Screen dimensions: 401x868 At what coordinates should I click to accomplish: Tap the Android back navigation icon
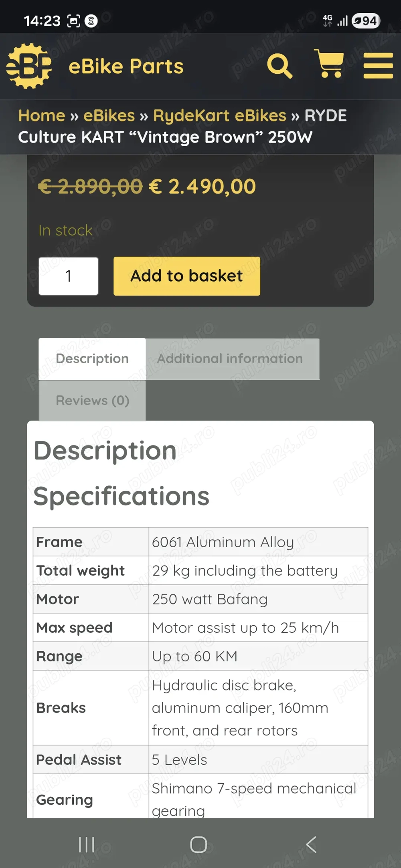point(311,844)
